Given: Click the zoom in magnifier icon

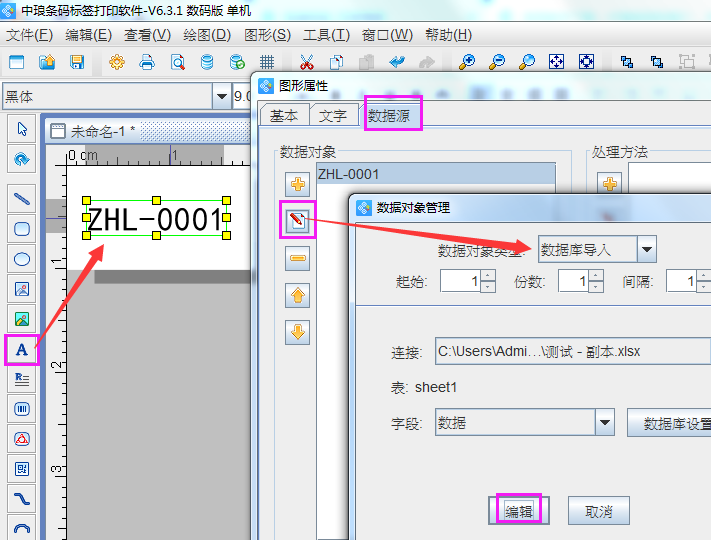Looking at the screenshot, I should (467, 61).
